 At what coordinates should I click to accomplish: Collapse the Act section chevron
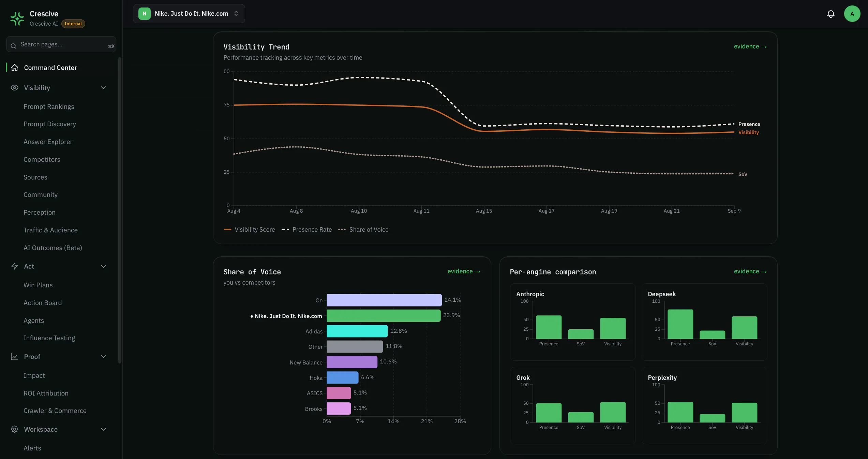click(104, 266)
